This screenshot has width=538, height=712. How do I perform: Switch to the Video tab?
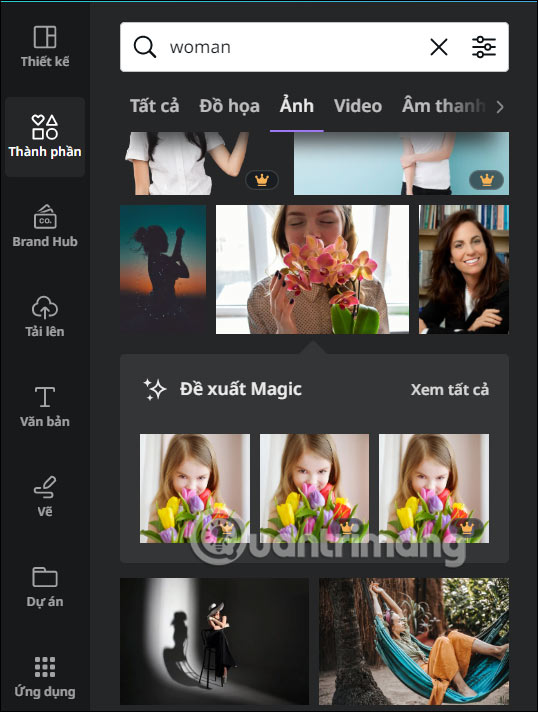coord(358,106)
